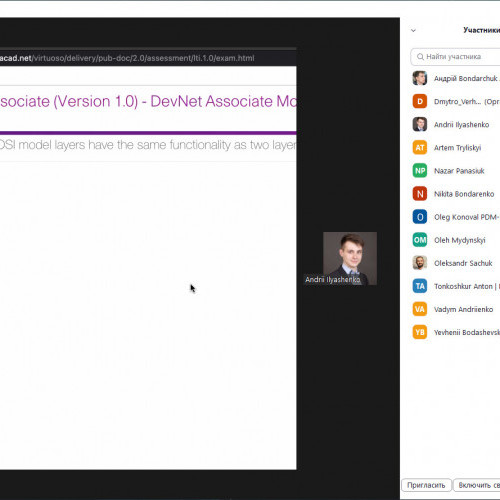
Task: Click Андрій Bondarchuk's profile photo avatar
Action: pyautogui.click(x=420, y=78)
